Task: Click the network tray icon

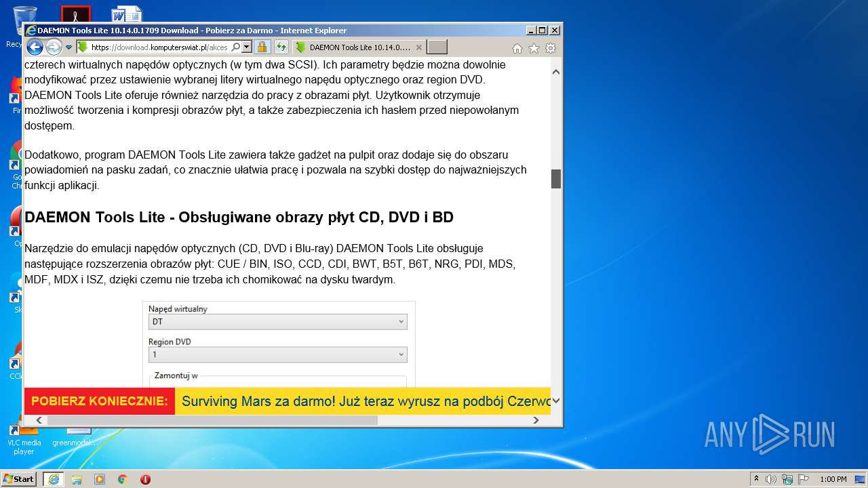Action: [x=787, y=479]
